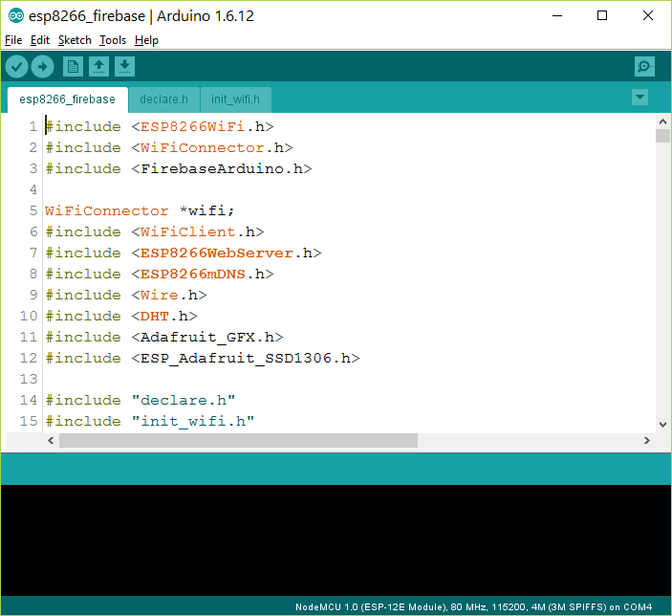Click the 'WiFiConnector *wifi;' line
672x616 pixels.
(x=140, y=210)
